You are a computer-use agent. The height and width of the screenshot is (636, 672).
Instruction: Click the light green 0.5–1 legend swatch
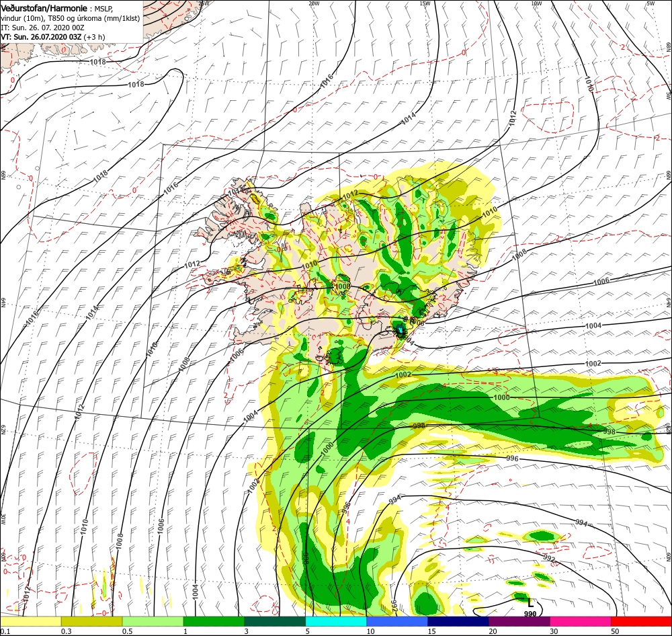point(153,621)
